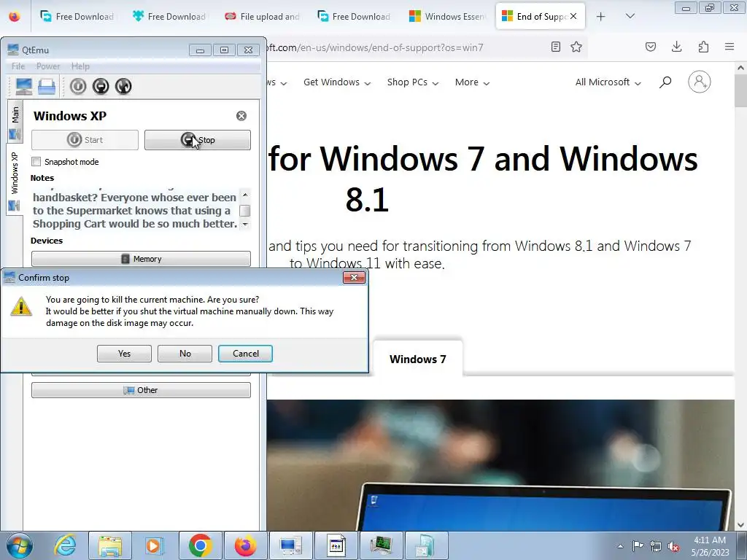
Task: Open Windows Media Player from taskbar
Action: point(153,545)
